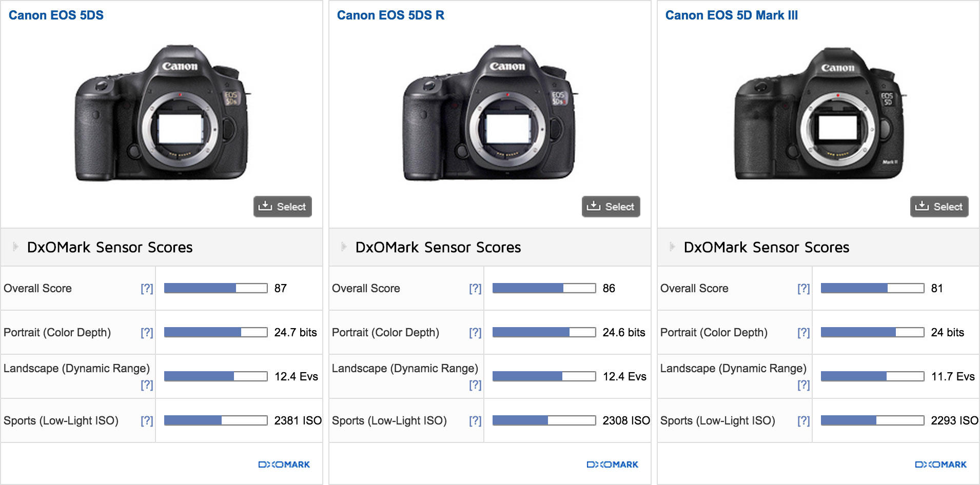Click the 5DS R Overall Score bar showing 86
Screen dimensions: 980x485
click(544, 288)
